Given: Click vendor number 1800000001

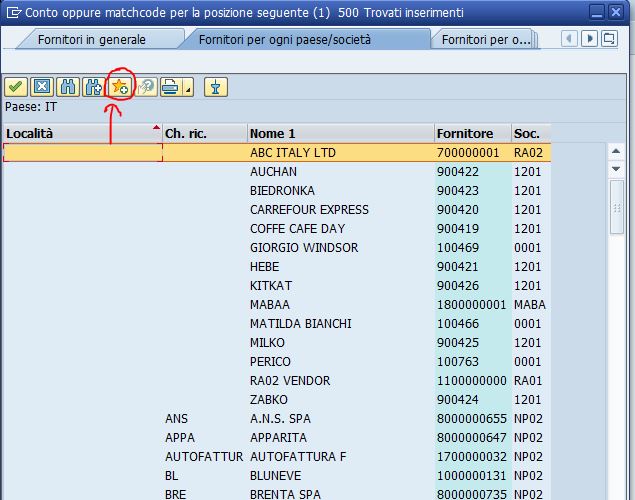Looking at the screenshot, I should click(471, 305).
